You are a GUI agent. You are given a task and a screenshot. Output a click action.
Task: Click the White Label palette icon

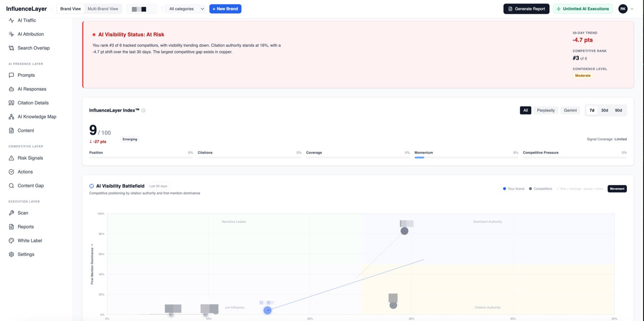(11, 241)
